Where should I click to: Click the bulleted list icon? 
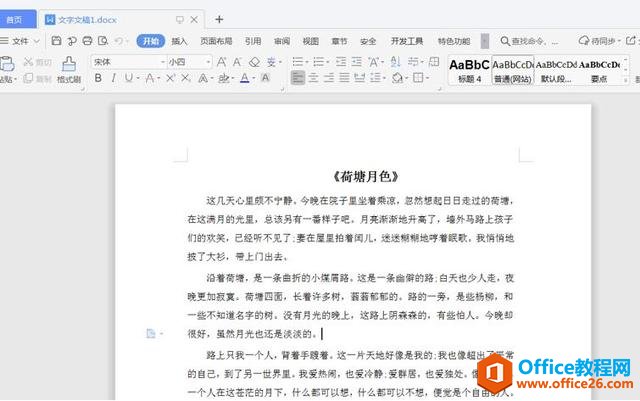pyautogui.click(x=298, y=62)
